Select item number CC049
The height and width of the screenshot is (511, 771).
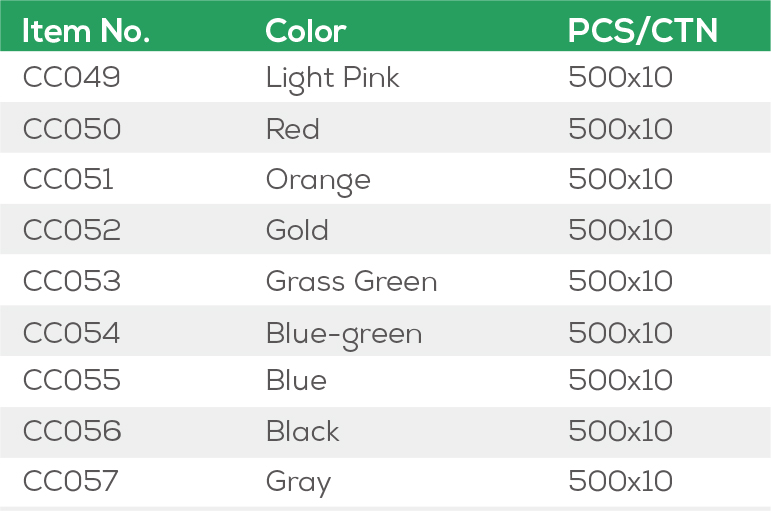point(72,78)
